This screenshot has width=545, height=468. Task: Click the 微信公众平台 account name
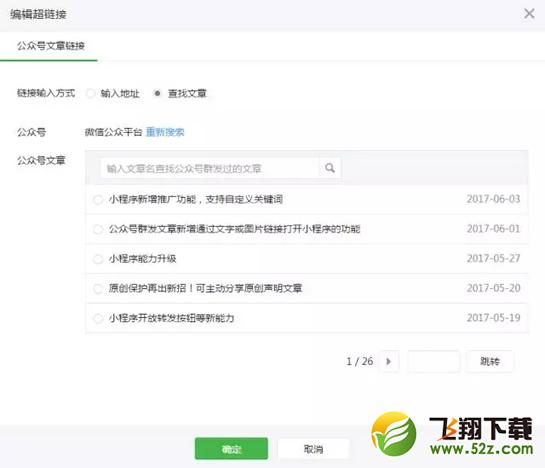coord(114,132)
